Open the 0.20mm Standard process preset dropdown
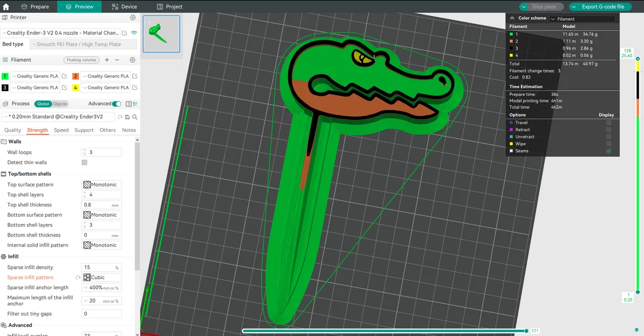 (x=58, y=117)
